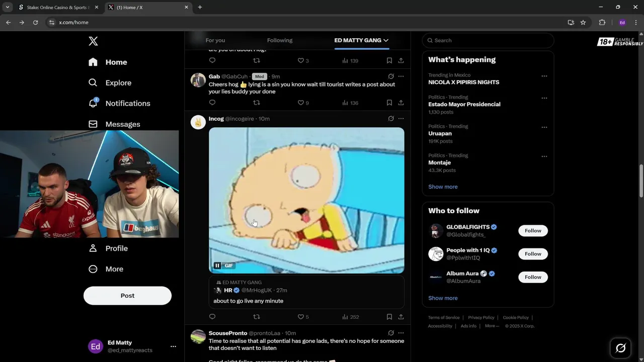Follow Album Aura
The image size is (644, 362).
click(x=533, y=277)
